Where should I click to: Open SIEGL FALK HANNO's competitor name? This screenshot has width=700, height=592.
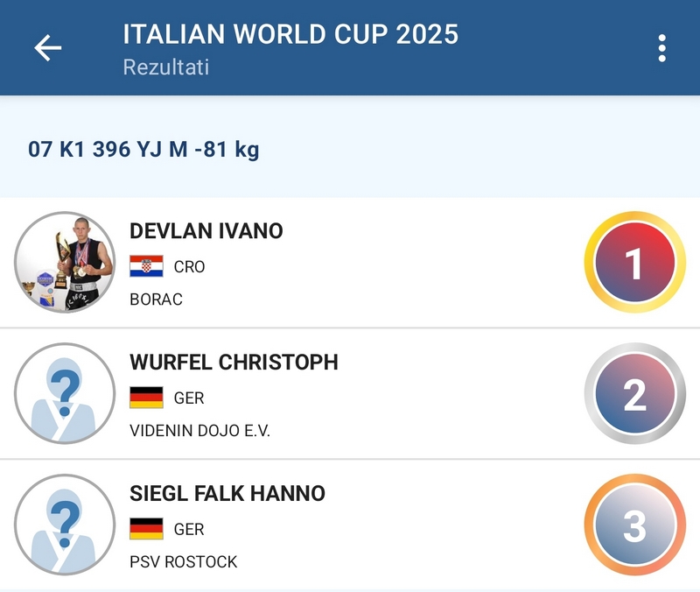point(227,494)
